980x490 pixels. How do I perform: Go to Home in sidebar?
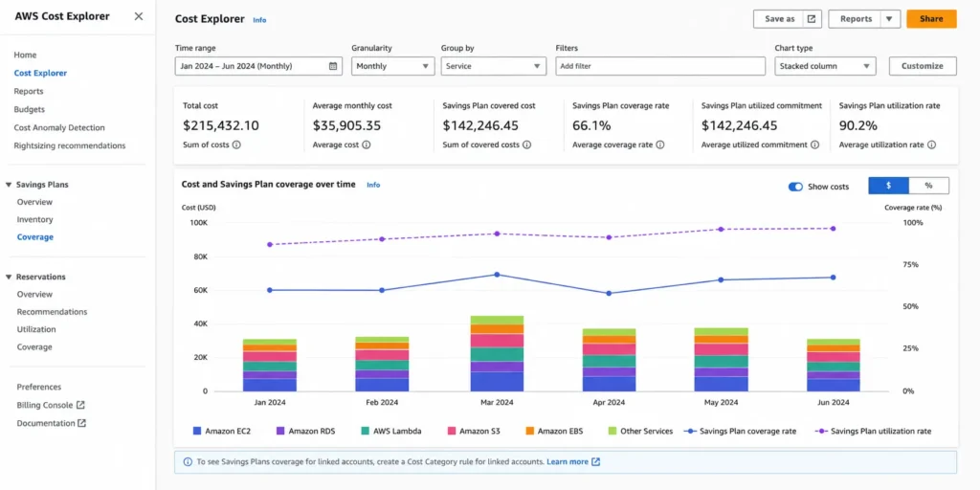pyautogui.click(x=25, y=55)
